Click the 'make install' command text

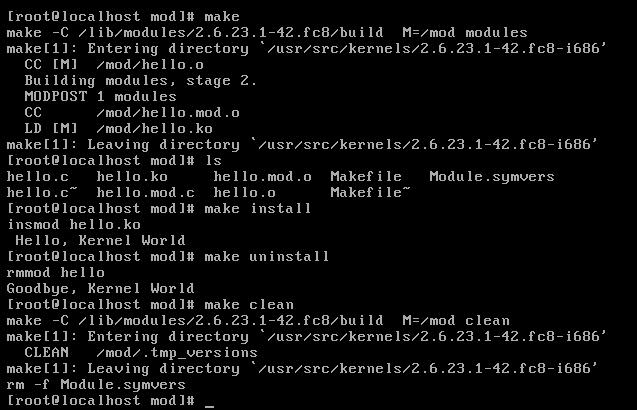[258, 209]
